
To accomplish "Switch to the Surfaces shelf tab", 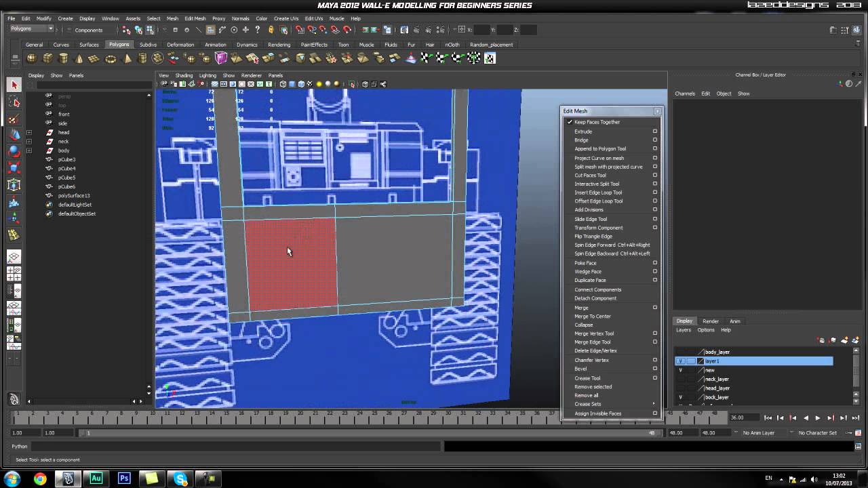I will pyautogui.click(x=89, y=45).
